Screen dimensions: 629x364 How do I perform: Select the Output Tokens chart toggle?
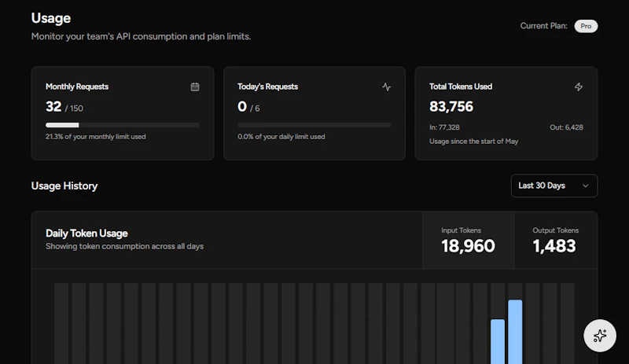tap(556, 241)
